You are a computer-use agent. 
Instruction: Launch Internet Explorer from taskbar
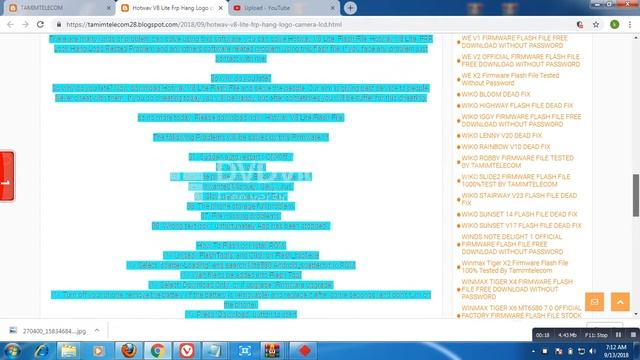[41, 351]
